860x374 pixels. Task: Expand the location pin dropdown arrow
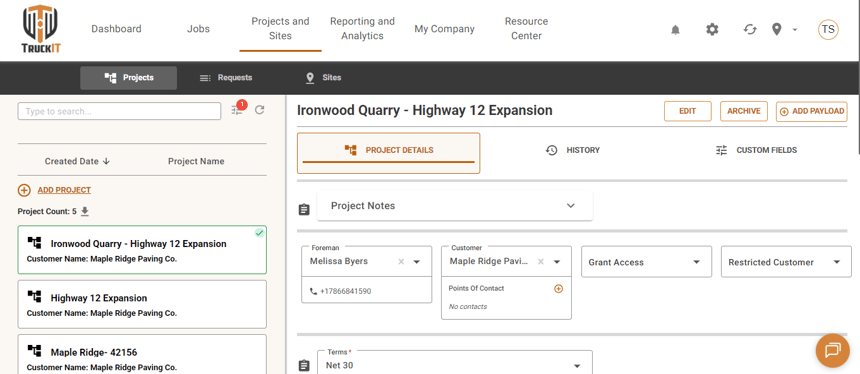[795, 30]
